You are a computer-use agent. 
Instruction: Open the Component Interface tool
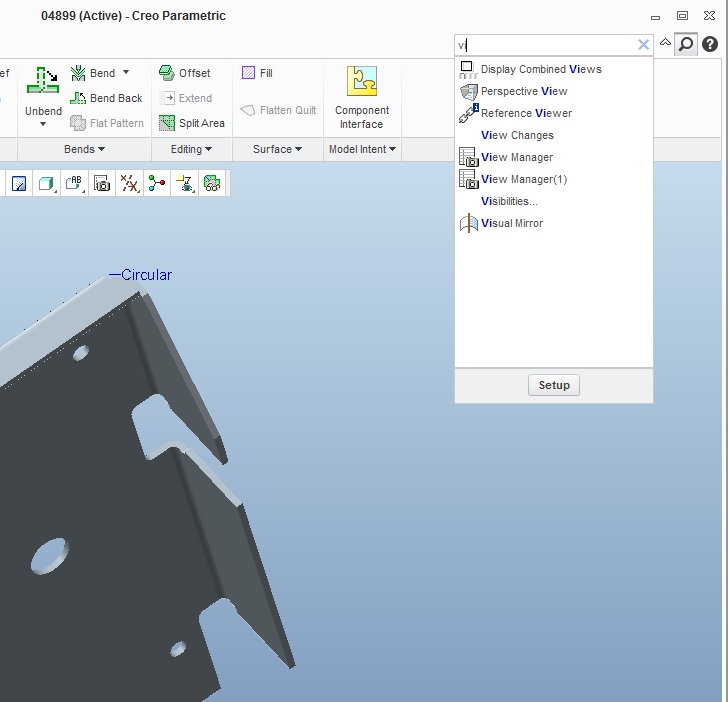(362, 98)
